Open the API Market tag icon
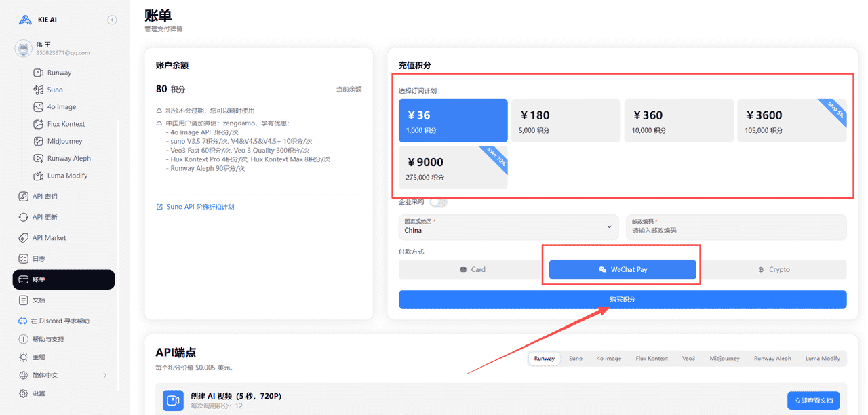The height and width of the screenshot is (415, 868). click(23, 238)
